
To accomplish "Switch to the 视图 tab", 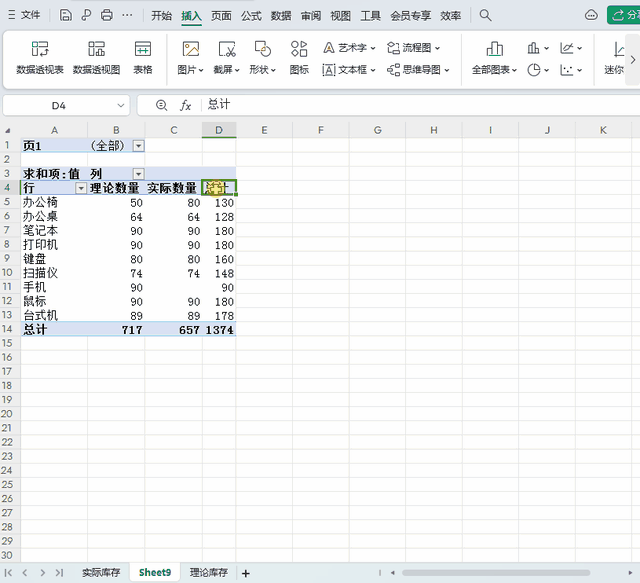I will pos(340,16).
